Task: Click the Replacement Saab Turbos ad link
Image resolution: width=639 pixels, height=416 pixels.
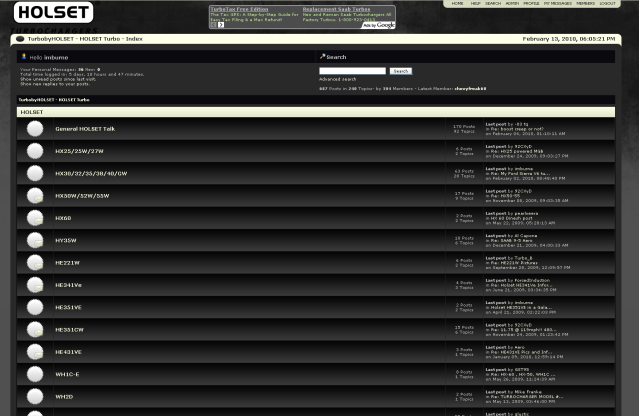Action: 337,9
